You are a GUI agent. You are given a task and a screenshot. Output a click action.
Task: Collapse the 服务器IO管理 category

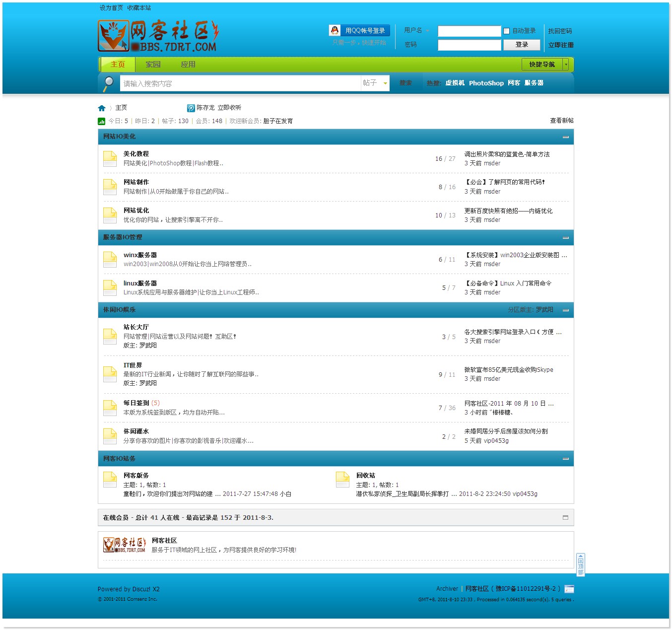565,238
